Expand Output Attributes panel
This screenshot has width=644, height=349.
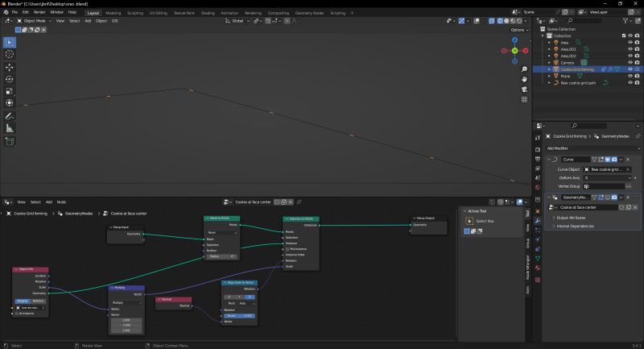(569, 218)
